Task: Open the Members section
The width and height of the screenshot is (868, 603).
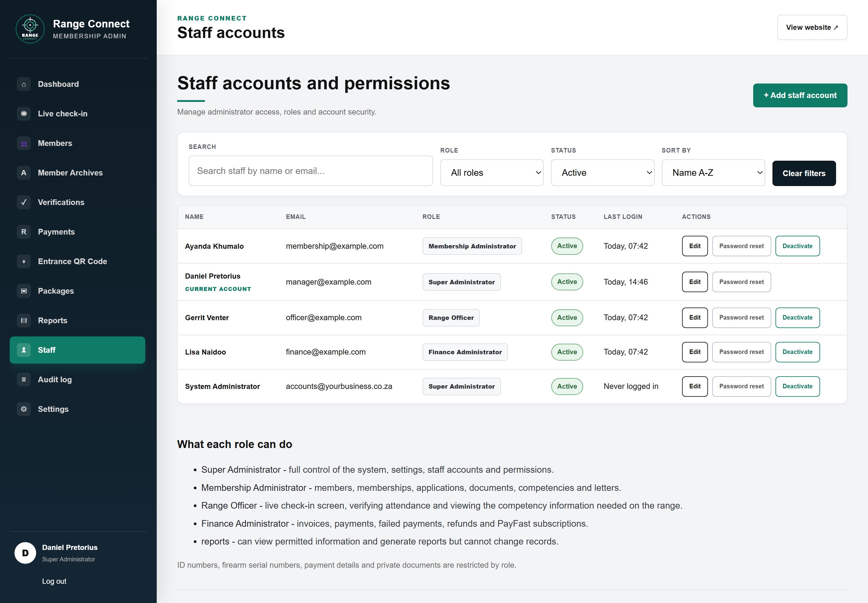Action: point(77,143)
